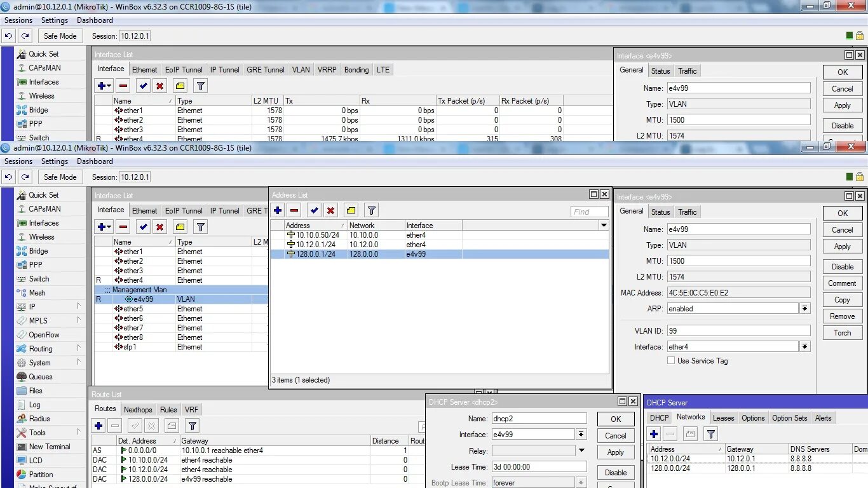Open LCD in the sidebar

click(36, 461)
